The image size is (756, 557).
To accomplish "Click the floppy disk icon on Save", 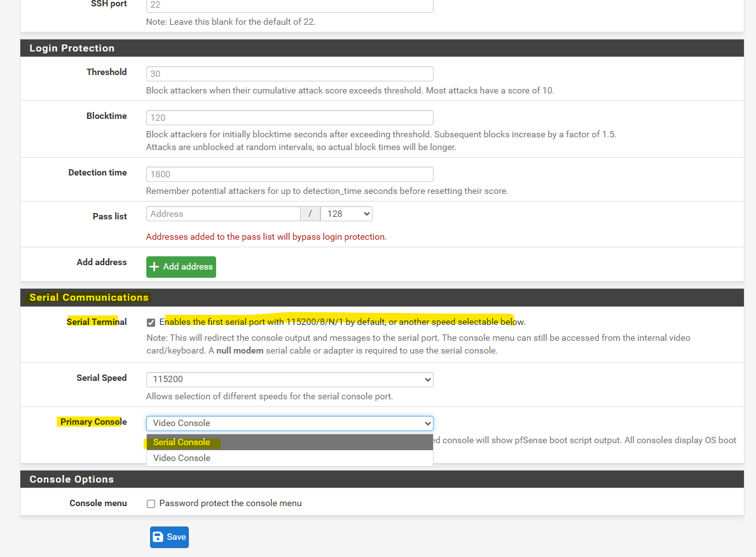I will (158, 537).
